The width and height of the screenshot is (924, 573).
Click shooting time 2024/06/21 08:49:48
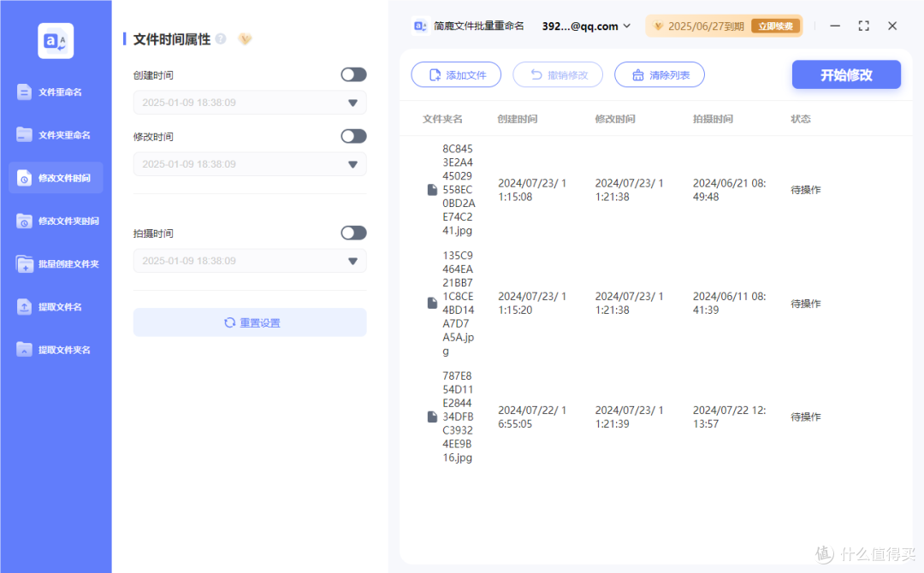(x=730, y=190)
